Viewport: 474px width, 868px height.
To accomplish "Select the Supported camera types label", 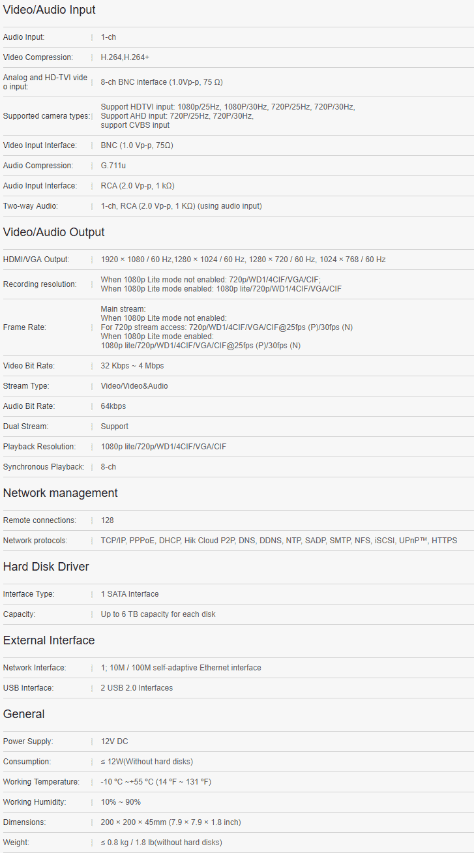I will click(46, 116).
